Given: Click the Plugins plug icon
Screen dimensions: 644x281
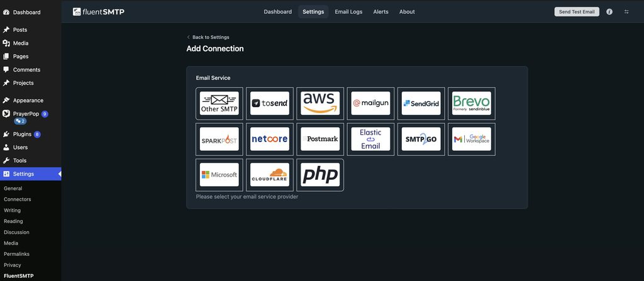Looking at the screenshot, I should click(6, 135).
